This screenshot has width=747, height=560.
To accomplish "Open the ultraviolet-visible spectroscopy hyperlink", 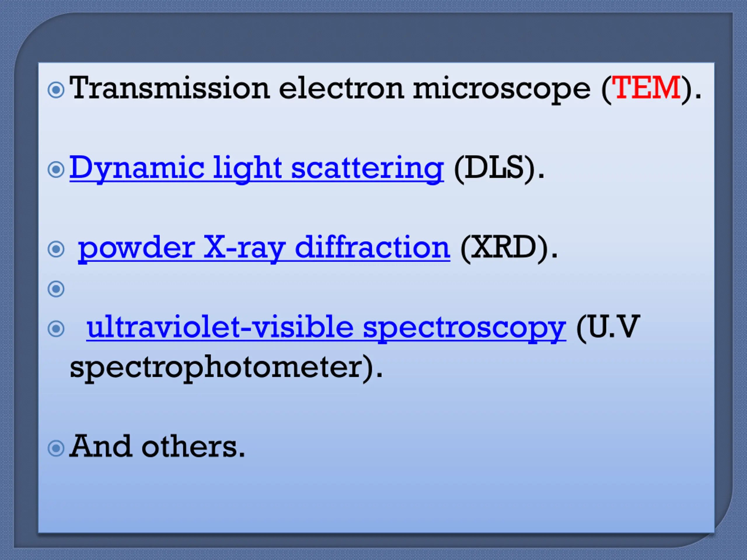I will point(326,327).
